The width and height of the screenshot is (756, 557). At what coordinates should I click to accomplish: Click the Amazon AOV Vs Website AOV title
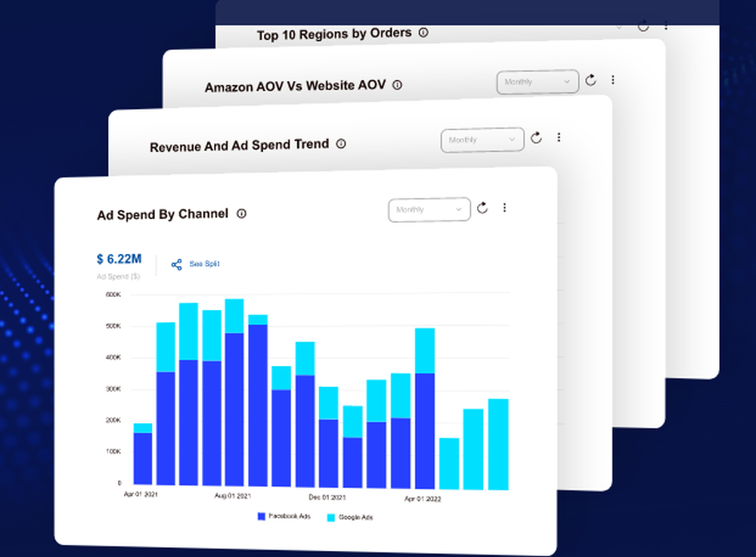tap(295, 86)
